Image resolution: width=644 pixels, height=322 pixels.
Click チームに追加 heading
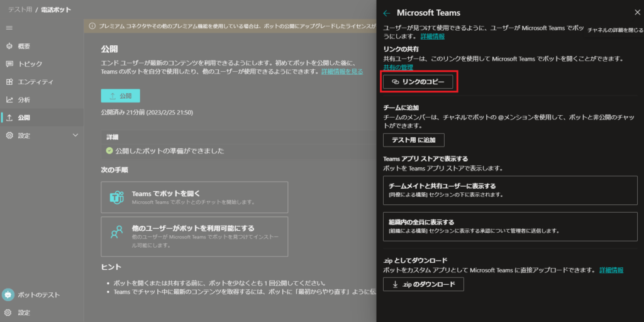[401, 108]
